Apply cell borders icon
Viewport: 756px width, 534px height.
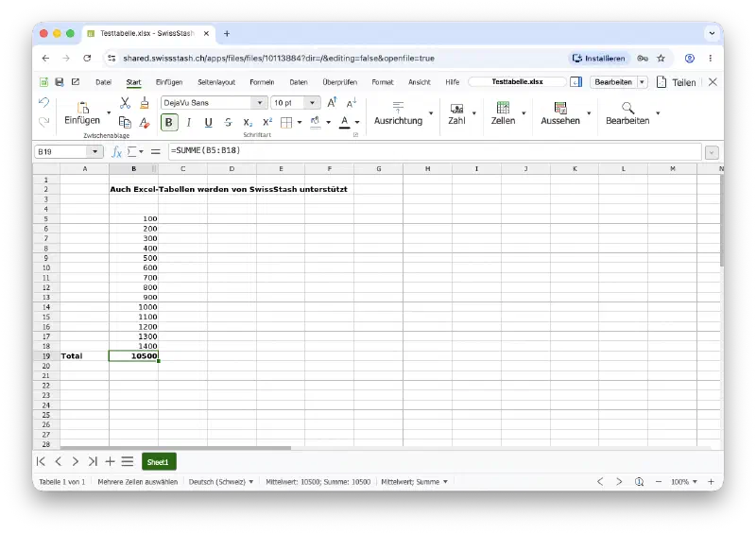click(286, 123)
